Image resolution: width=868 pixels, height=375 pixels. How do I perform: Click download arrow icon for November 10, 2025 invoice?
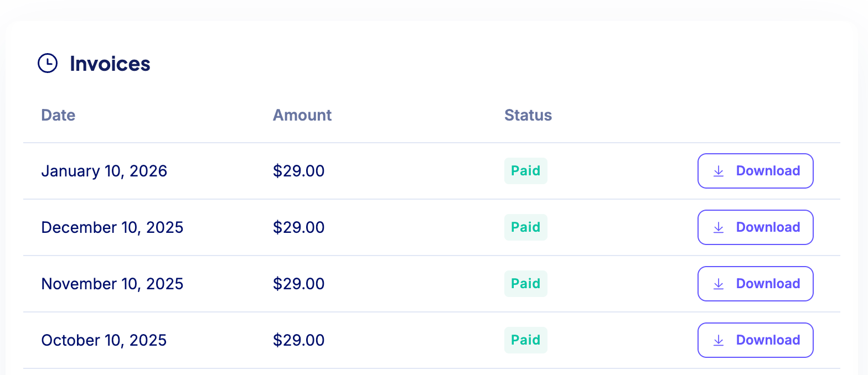click(x=719, y=284)
